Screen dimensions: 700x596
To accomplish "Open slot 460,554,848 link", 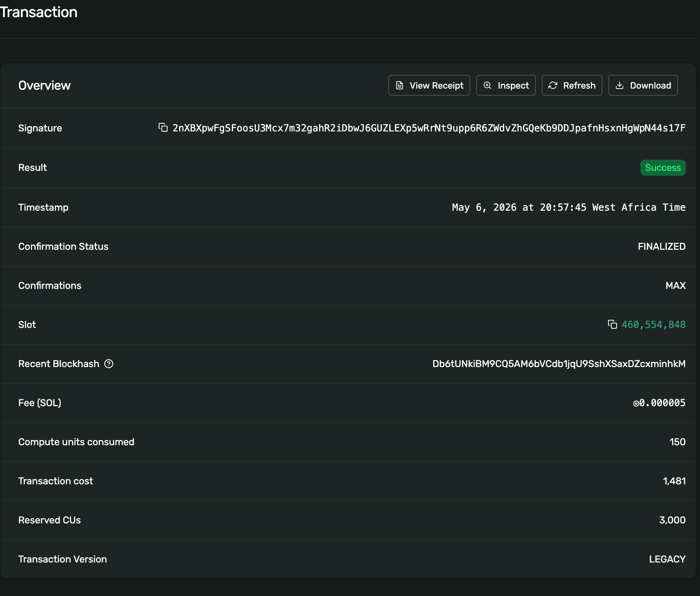I will pyautogui.click(x=653, y=325).
